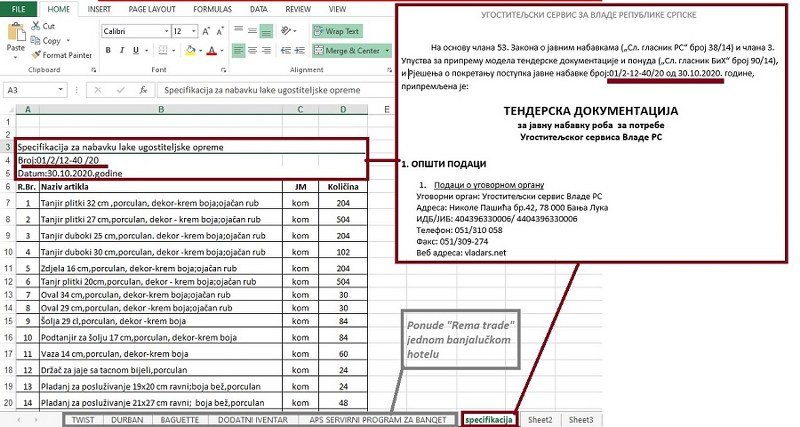This screenshot has width=800, height=427.
Task: Open the Name Box A3 dropdown
Action: pos(61,90)
